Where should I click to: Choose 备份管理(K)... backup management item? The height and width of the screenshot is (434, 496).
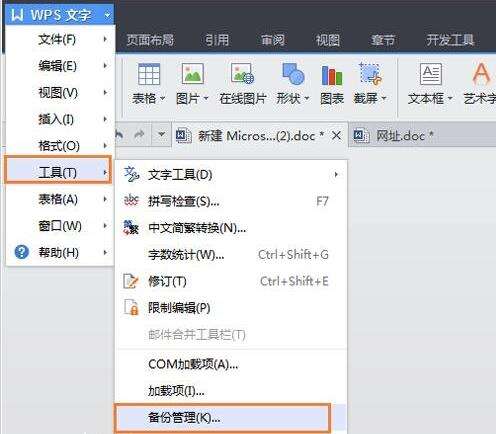(x=223, y=417)
